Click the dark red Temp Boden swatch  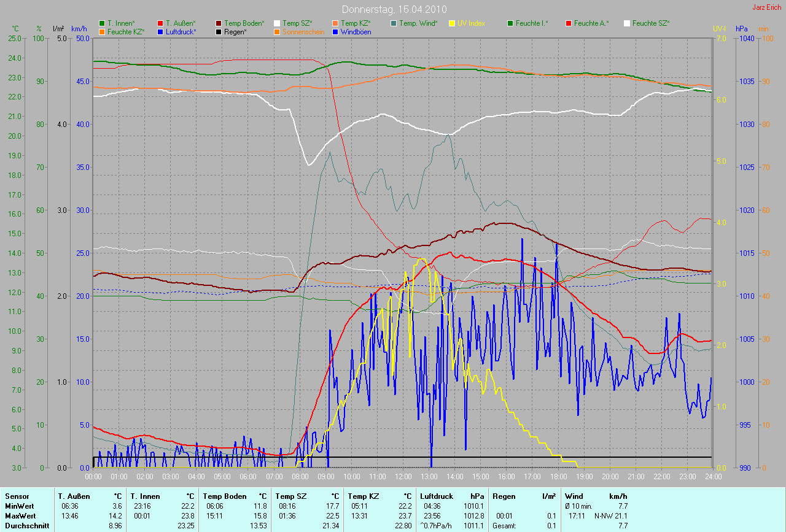pyautogui.click(x=219, y=23)
